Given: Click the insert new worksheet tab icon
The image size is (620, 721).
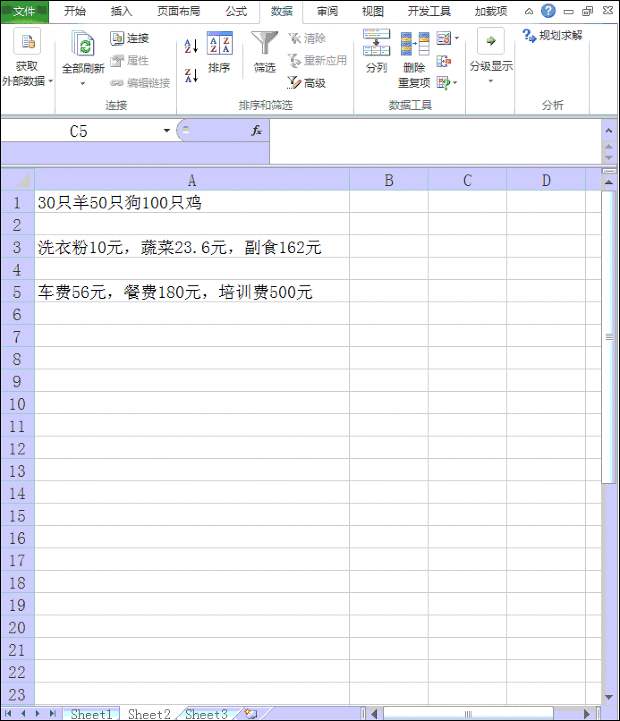Looking at the screenshot, I should [251, 714].
